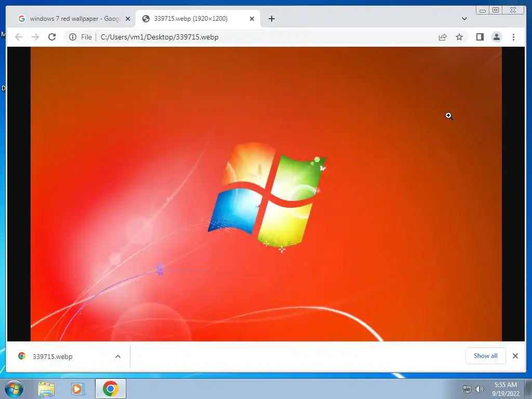
Task: Expand the tab search dropdown arrow
Action: 464,19
